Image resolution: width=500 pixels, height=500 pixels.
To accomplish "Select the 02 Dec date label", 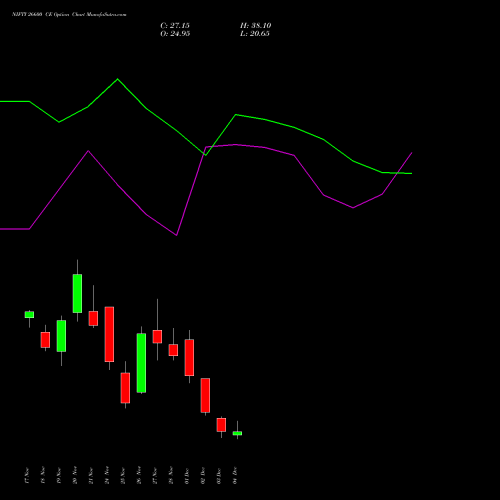I will 203,476.
